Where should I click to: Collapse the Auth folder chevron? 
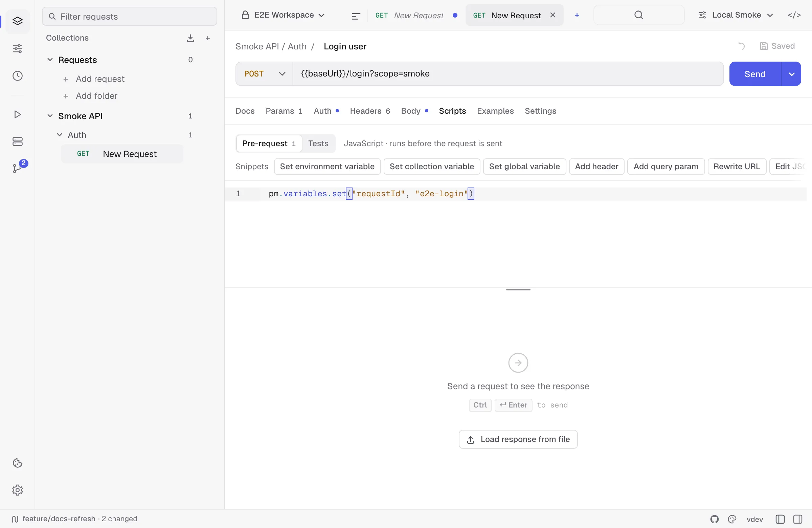pyautogui.click(x=59, y=135)
